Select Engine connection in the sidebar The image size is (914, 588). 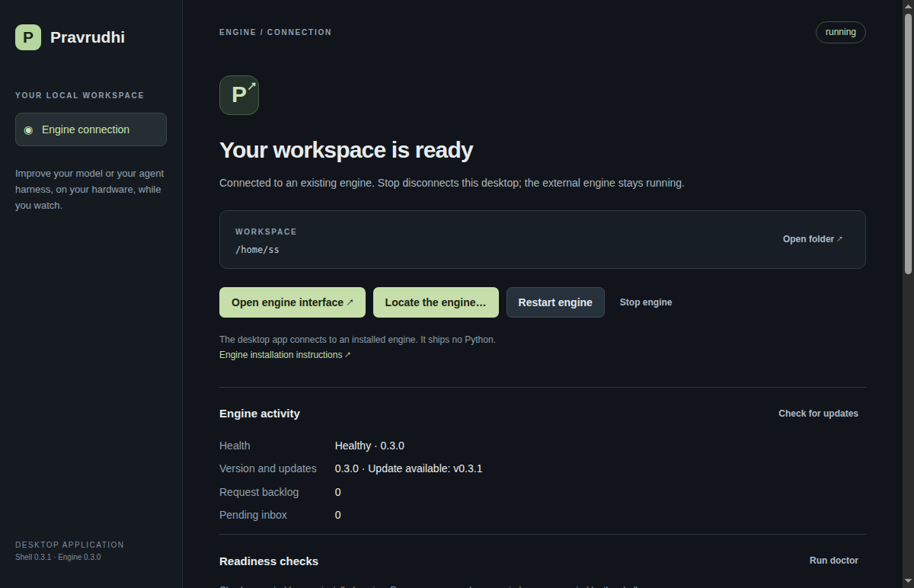click(91, 129)
